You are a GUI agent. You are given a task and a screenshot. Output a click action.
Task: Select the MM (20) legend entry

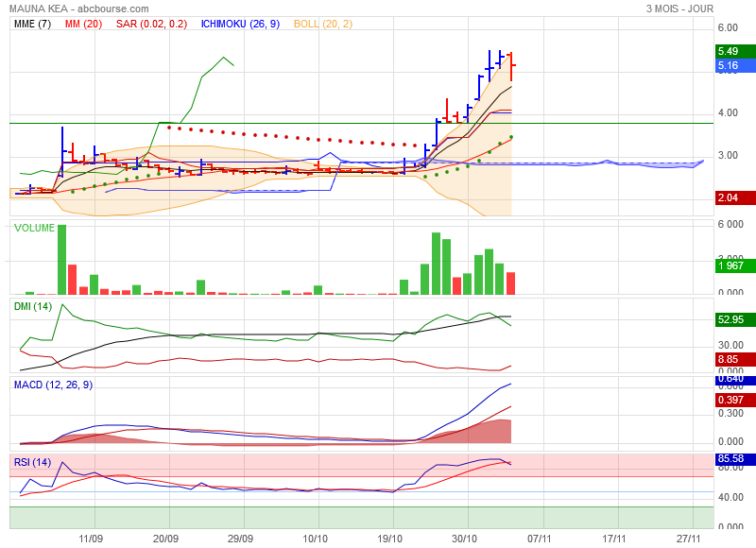click(x=83, y=24)
